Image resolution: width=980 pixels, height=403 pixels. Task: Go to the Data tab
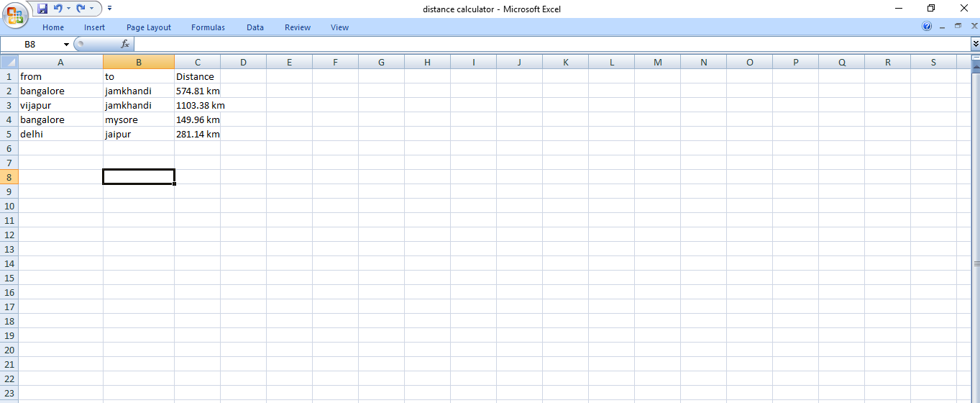tap(255, 27)
